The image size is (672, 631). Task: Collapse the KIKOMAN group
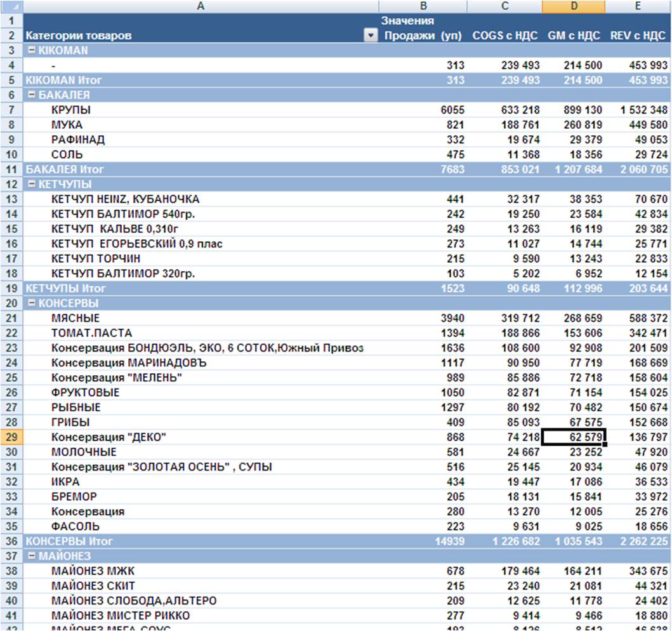(31, 50)
